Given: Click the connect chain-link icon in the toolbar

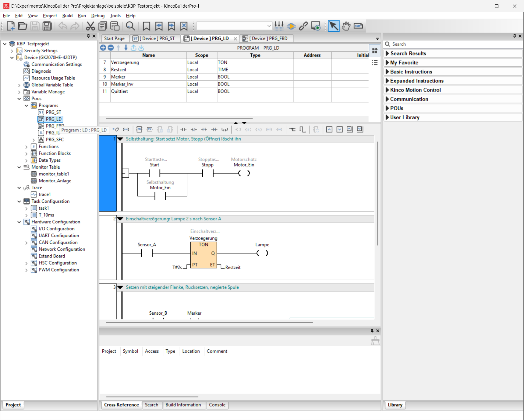Looking at the screenshot, I should [x=303, y=26].
